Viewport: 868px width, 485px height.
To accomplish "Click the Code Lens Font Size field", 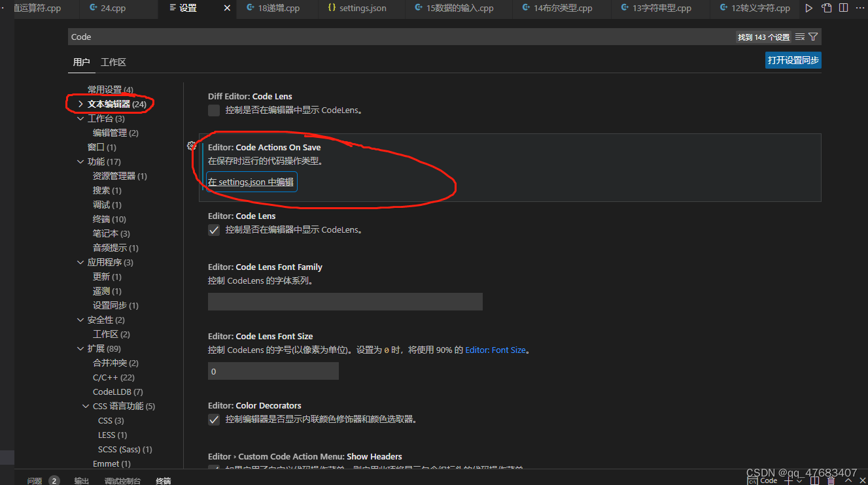I will tap(273, 371).
